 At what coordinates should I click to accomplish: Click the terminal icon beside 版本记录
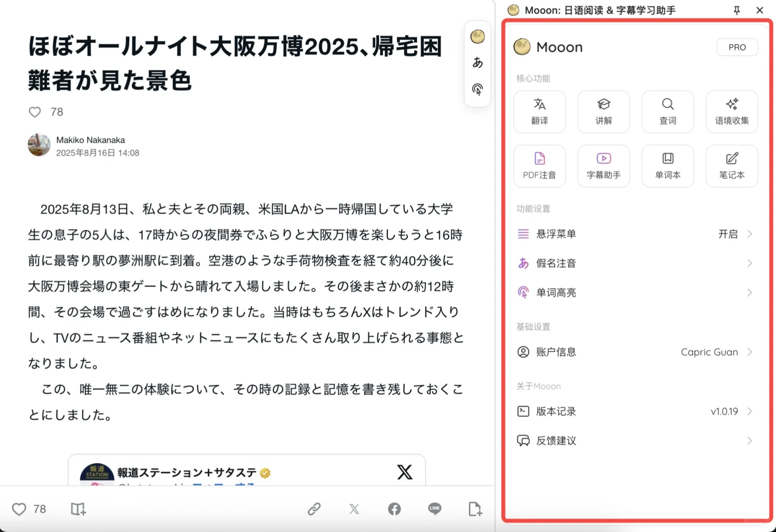523,411
